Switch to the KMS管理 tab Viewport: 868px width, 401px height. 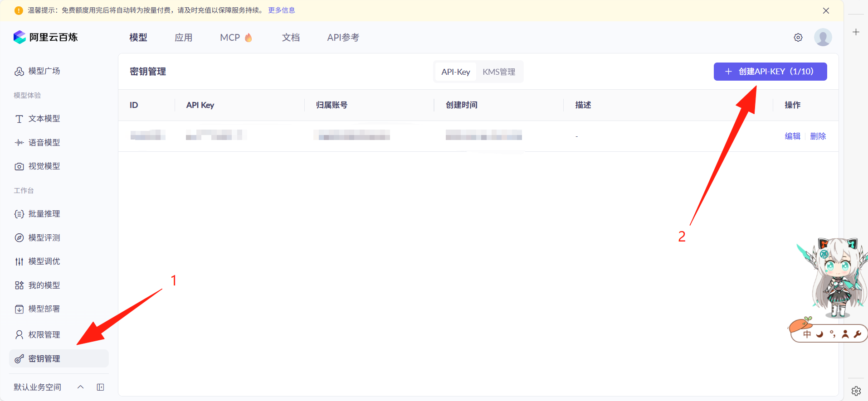[499, 72]
